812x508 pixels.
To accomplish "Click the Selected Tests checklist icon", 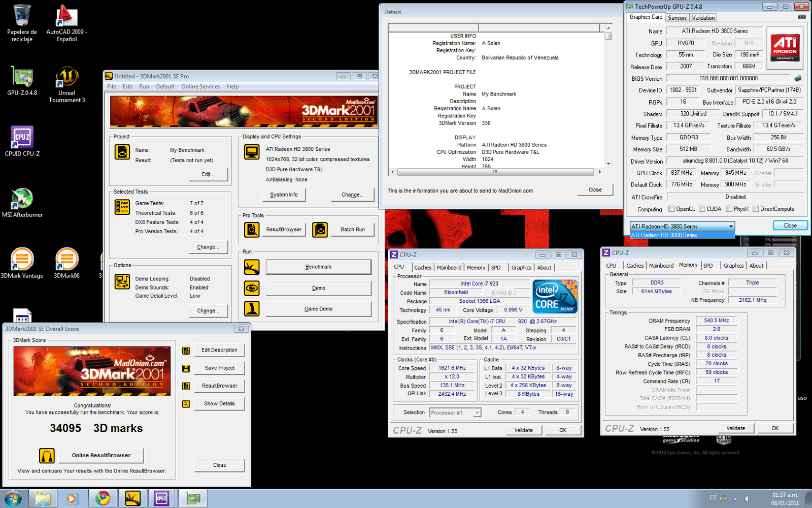I will point(122,207).
